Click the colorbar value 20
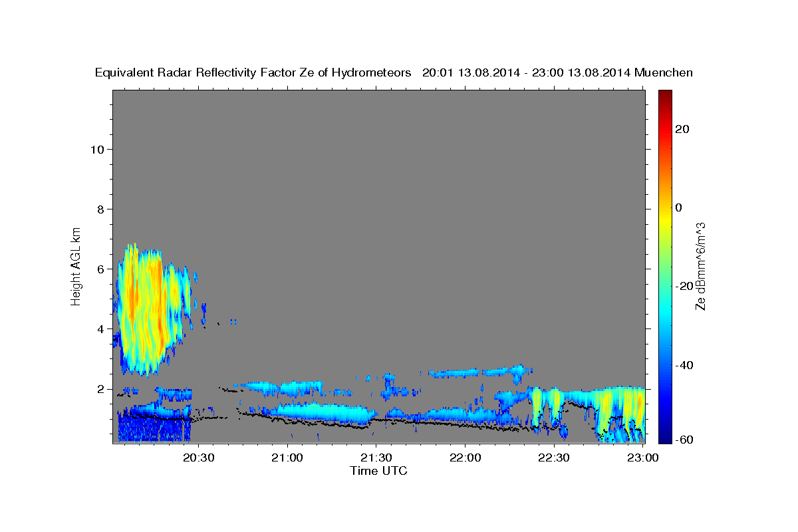 681,129
